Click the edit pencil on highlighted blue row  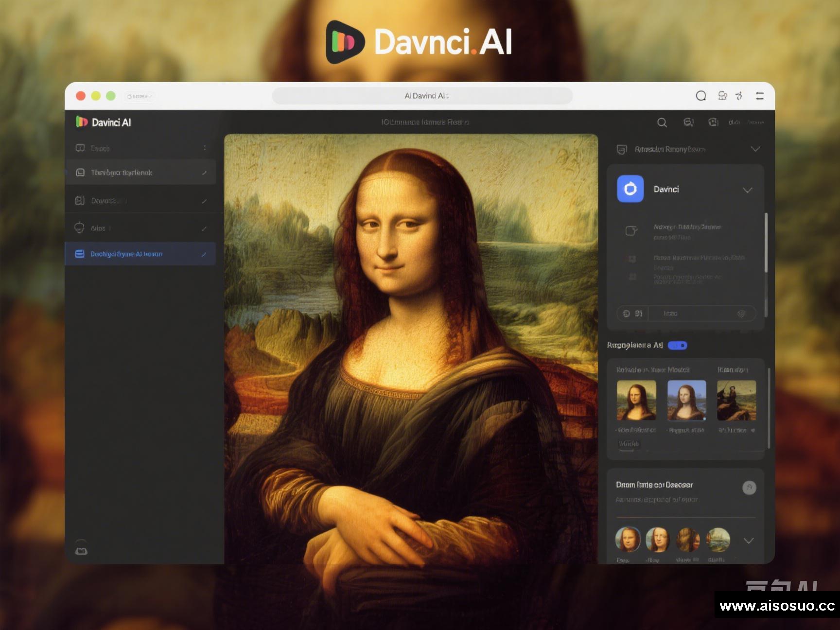204,254
